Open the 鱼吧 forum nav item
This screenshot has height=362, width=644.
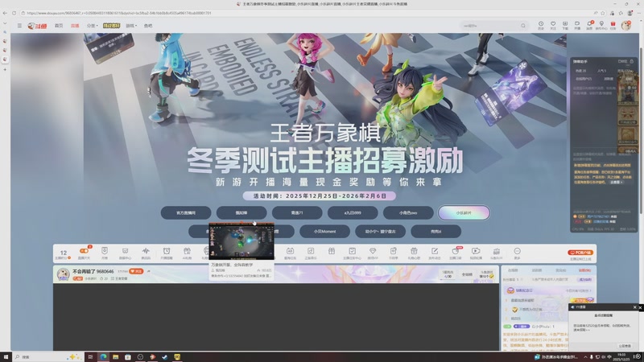pos(148,26)
